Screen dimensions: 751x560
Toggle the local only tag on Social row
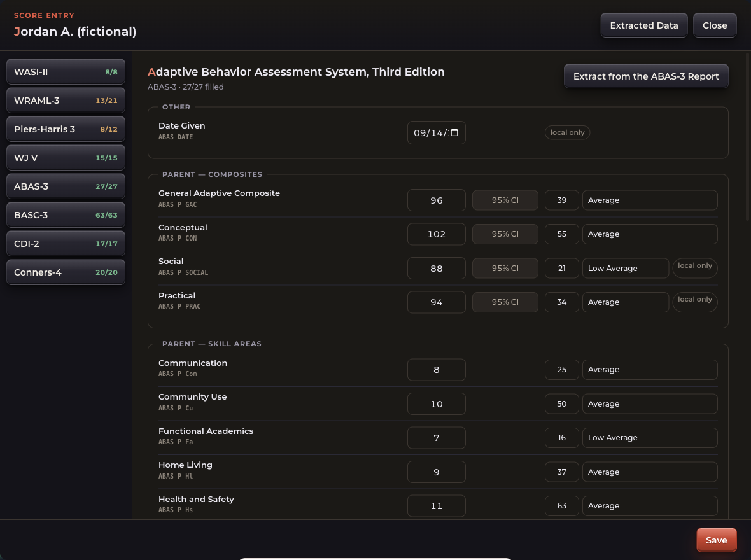pos(694,266)
